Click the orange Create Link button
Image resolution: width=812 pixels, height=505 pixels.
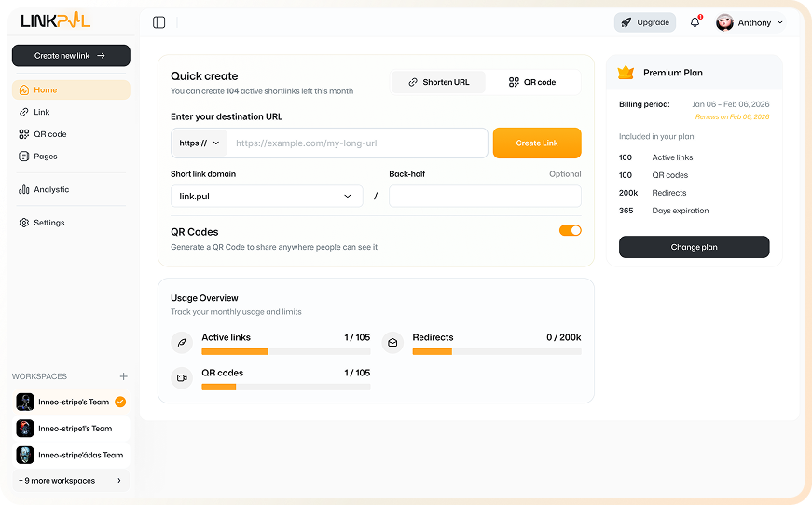click(x=537, y=143)
